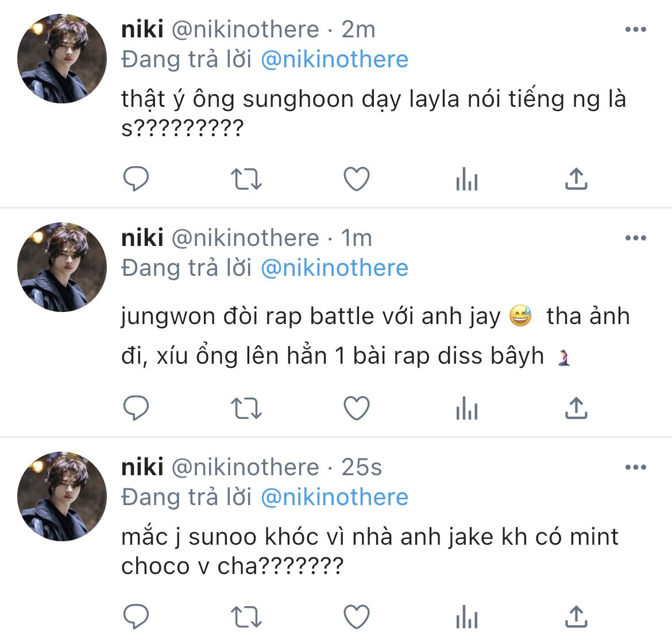Share the sunghoon layla tweet

[577, 178]
